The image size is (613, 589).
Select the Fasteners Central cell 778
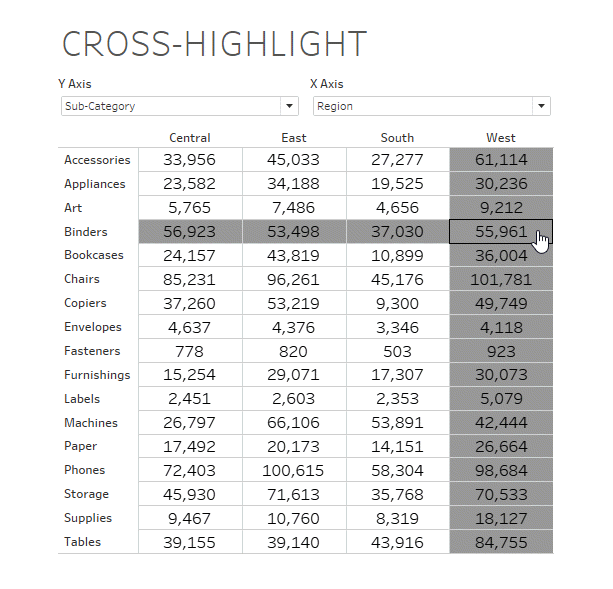coord(190,351)
